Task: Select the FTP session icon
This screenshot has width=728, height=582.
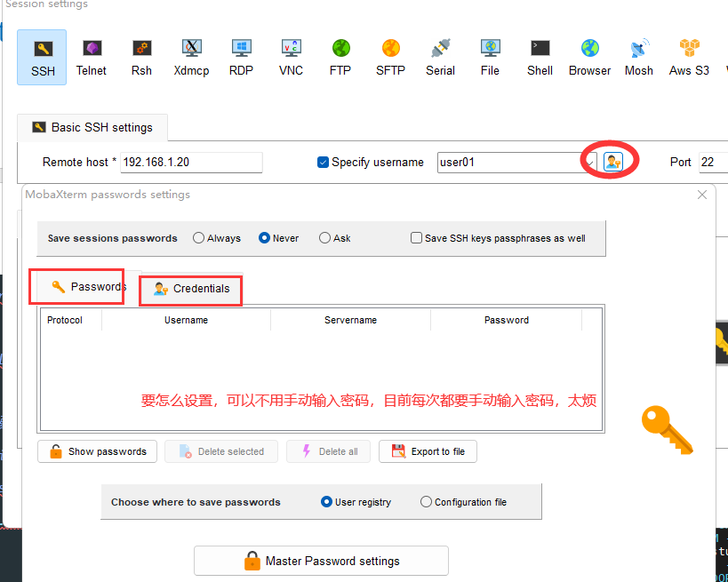Action: [340, 58]
